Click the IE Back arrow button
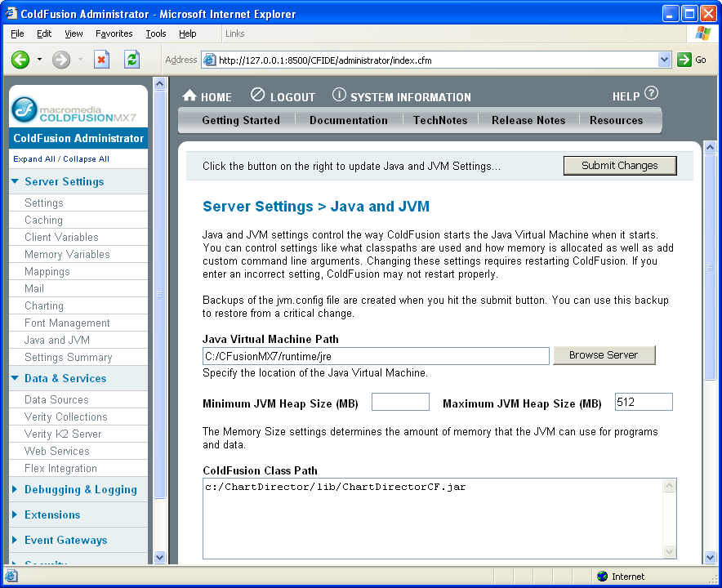The height and width of the screenshot is (588, 722). [x=20, y=60]
